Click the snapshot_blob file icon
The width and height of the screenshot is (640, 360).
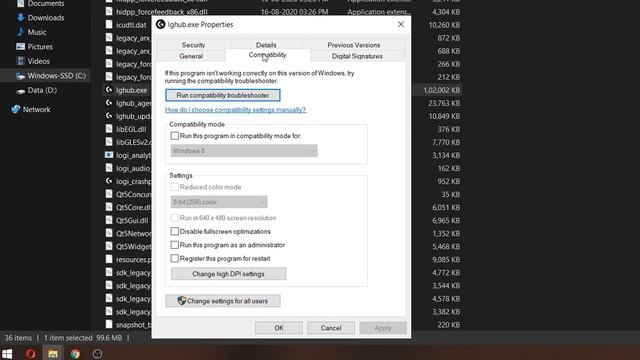[x=109, y=324]
